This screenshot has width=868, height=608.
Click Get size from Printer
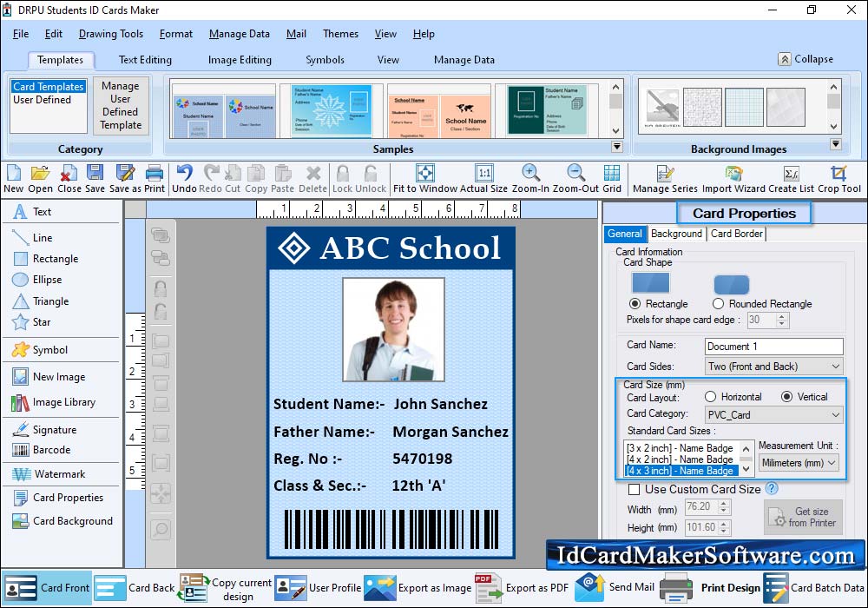(803, 517)
